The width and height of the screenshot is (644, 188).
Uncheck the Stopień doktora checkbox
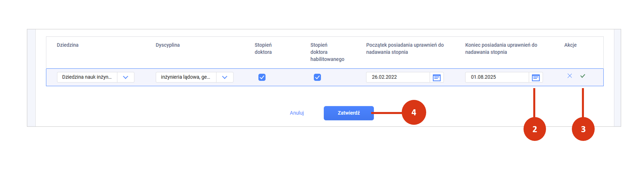click(262, 77)
